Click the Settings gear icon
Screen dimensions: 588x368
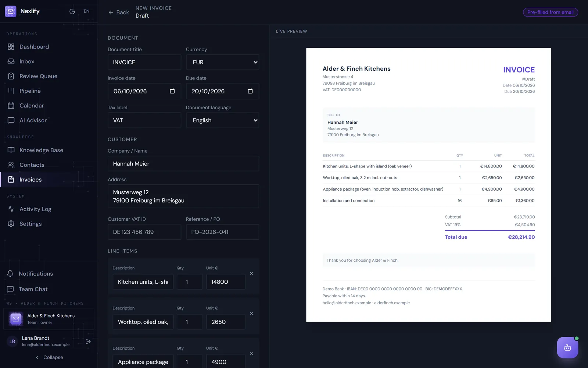point(11,224)
